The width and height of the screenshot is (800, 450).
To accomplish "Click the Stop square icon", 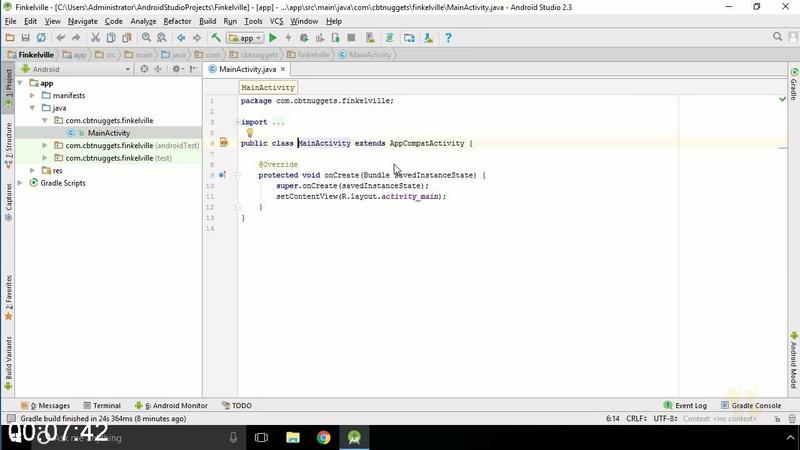I will (x=351, y=38).
